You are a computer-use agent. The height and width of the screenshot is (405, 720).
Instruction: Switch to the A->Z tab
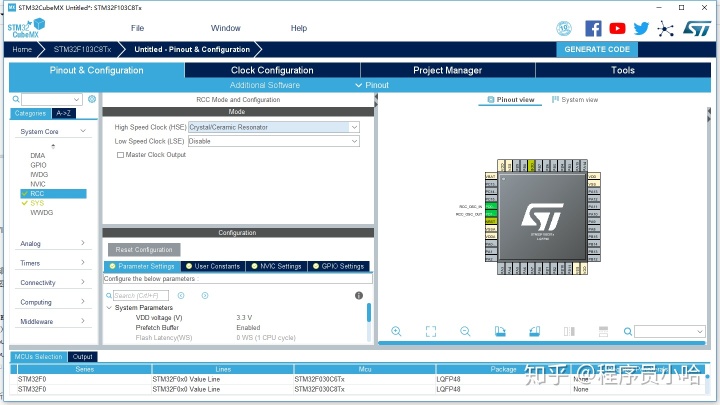tap(63, 113)
